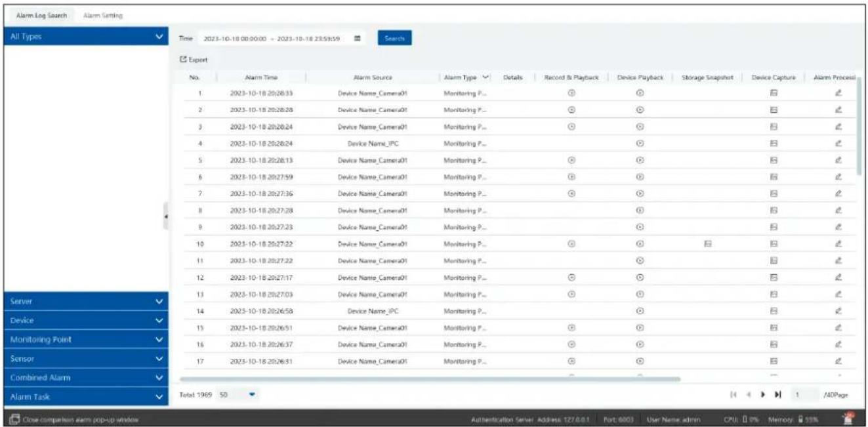Expand the Combined Alarm section
This screenshot has width=868, height=427.
click(87, 378)
